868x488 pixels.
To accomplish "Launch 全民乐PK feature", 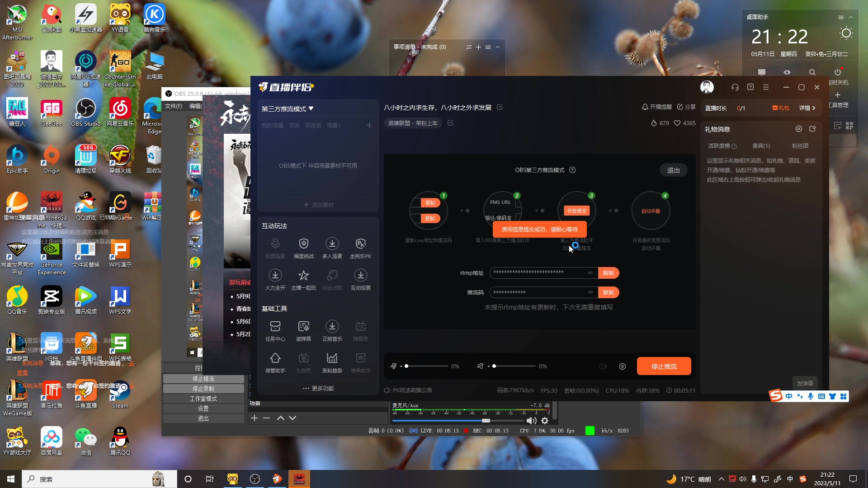I will [x=360, y=248].
